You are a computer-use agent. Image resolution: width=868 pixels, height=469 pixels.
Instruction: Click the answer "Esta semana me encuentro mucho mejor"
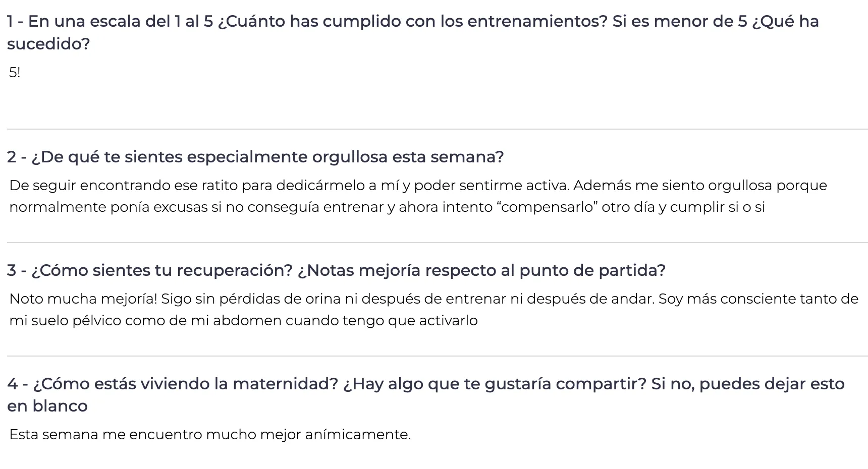coord(210,435)
